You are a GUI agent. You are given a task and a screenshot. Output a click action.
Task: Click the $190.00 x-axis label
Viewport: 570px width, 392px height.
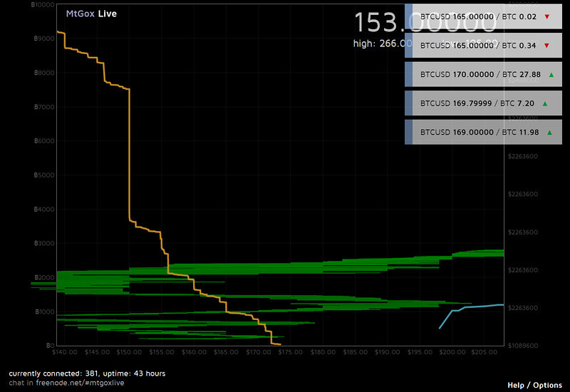387,352
